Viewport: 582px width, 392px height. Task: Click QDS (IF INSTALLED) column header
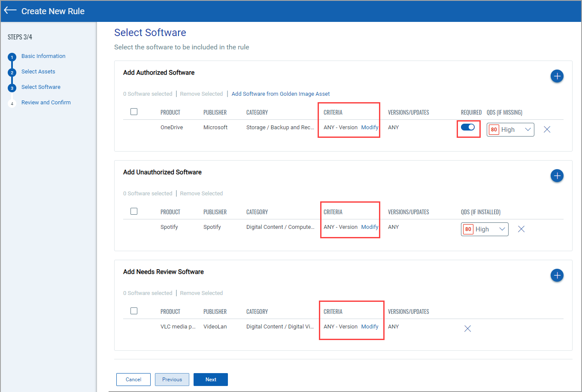click(481, 212)
